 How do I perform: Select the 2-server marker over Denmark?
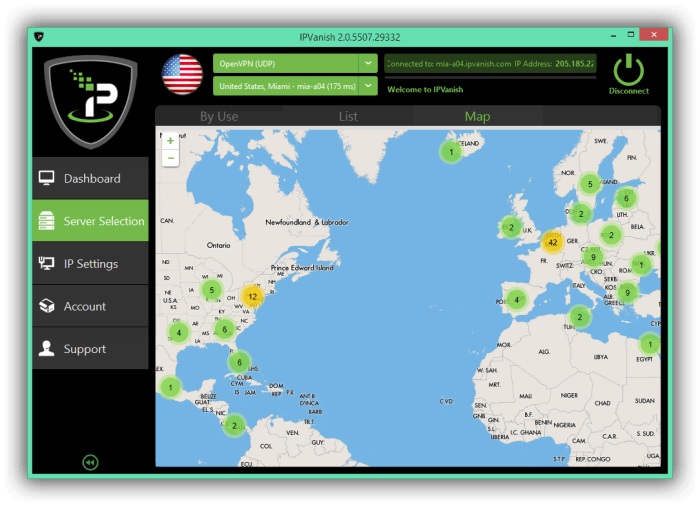(x=581, y=214)
